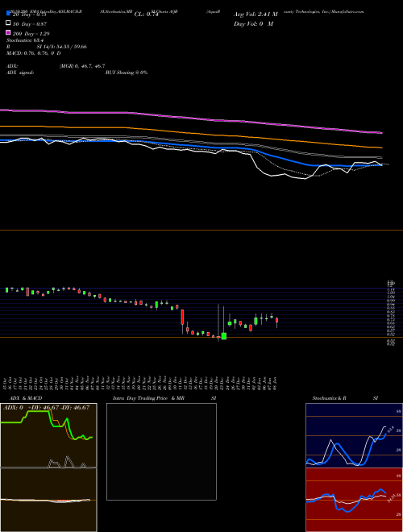403x532 pixels.
Task: Click the 'Intra Day Trading Price & MR' title
Action: (148, 398)
